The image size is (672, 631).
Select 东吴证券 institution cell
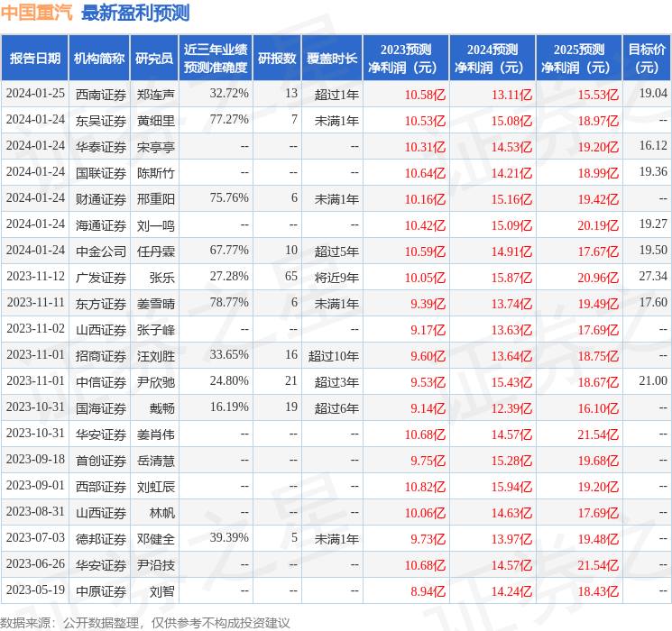101,121
